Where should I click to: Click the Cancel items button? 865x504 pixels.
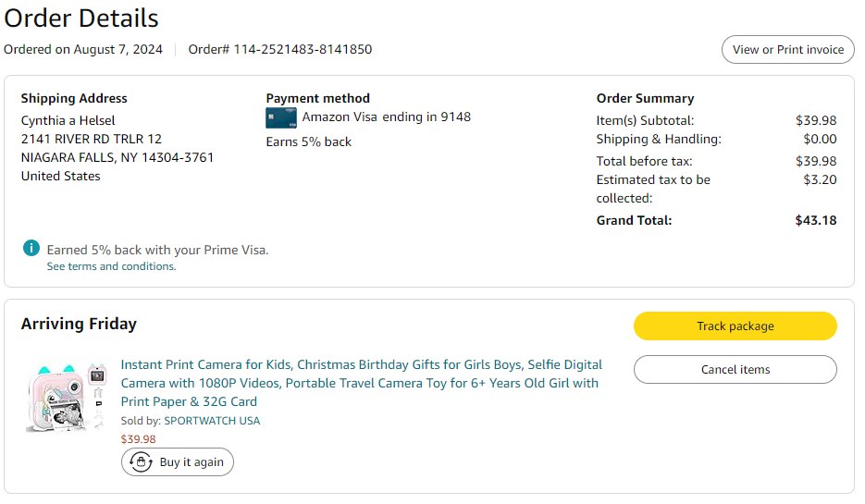[735, 370]
